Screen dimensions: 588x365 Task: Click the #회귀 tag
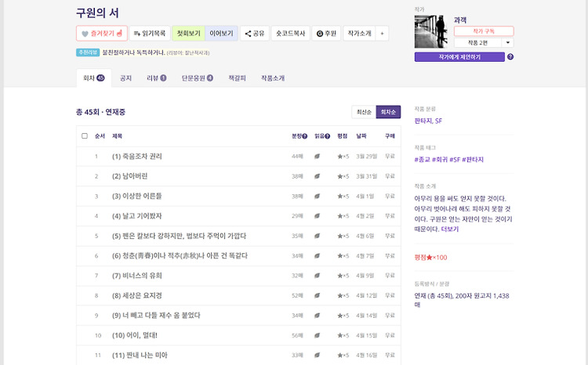point(440,160)
